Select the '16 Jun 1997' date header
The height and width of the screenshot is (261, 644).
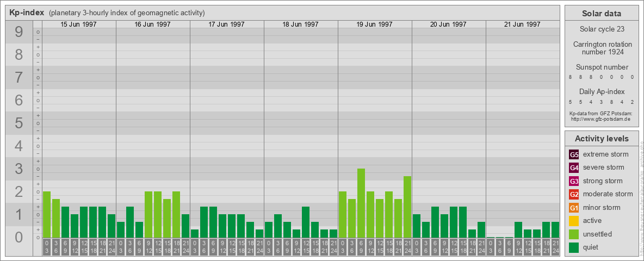pyautogui.click(x=152, y=24)
